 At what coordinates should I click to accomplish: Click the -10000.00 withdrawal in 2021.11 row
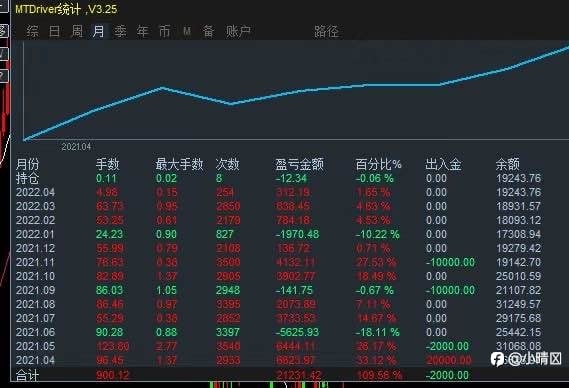click(x=450, y=262)
